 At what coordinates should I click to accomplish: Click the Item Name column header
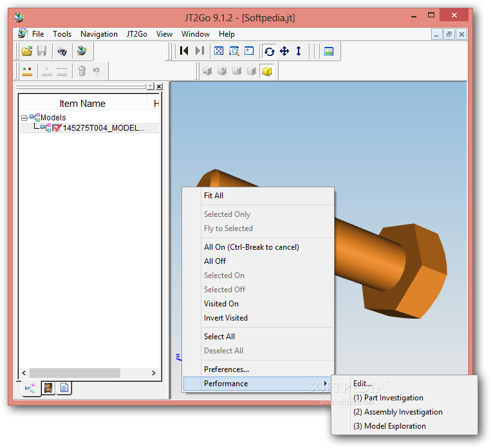pos(82,104)
